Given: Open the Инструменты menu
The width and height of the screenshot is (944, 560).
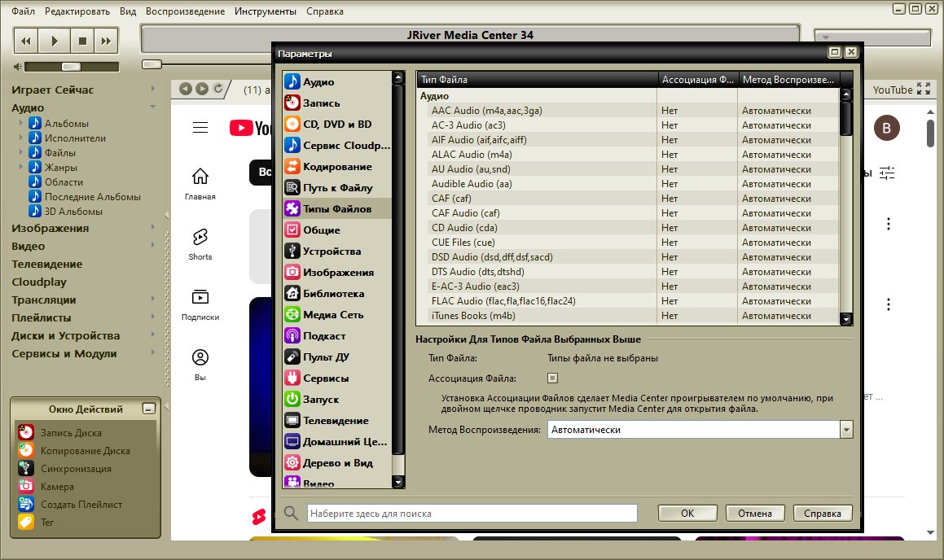Looking at the screenshot, I should [265, 11].
